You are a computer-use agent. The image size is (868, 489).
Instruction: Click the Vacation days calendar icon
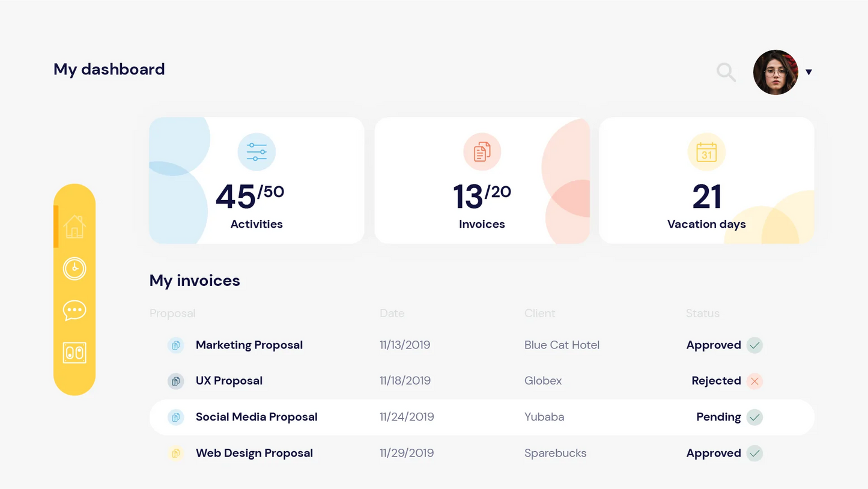pos(706,152)
